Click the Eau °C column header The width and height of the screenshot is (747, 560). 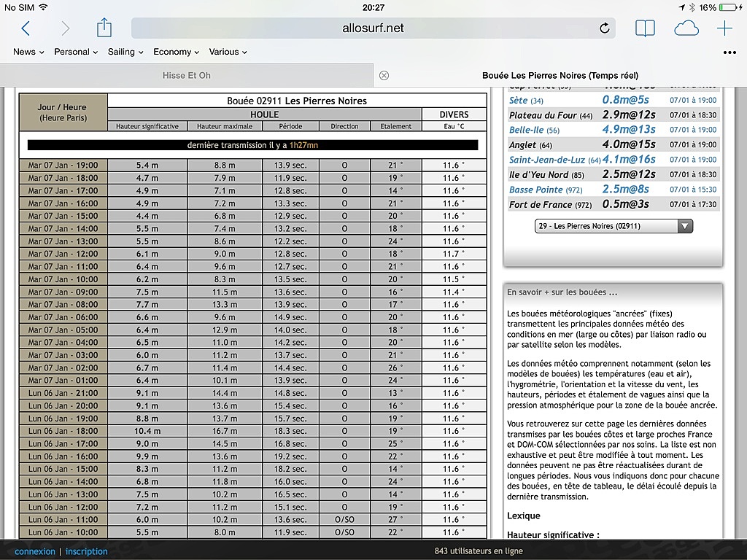[454, 126]
